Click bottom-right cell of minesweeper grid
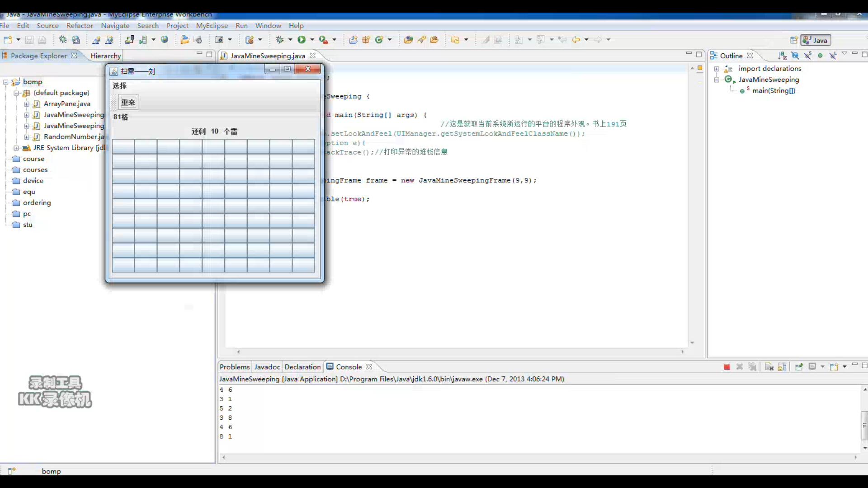The image size is (868, 488). pos(303,266)
